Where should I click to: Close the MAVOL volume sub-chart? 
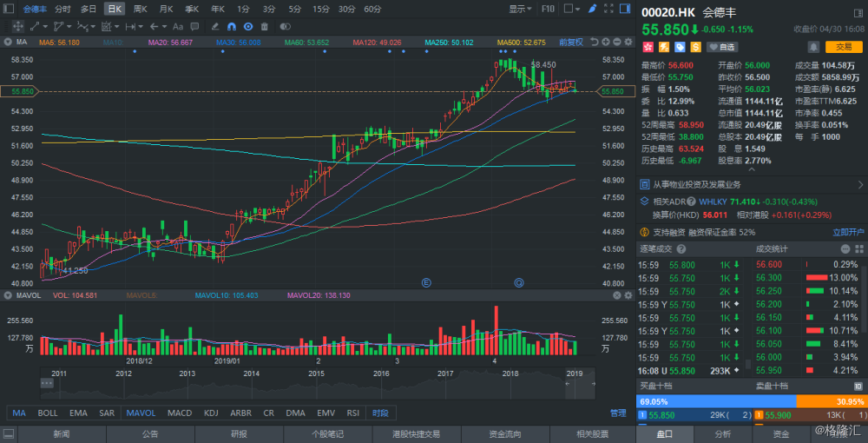pyautogui.click(x=616, y=295)
